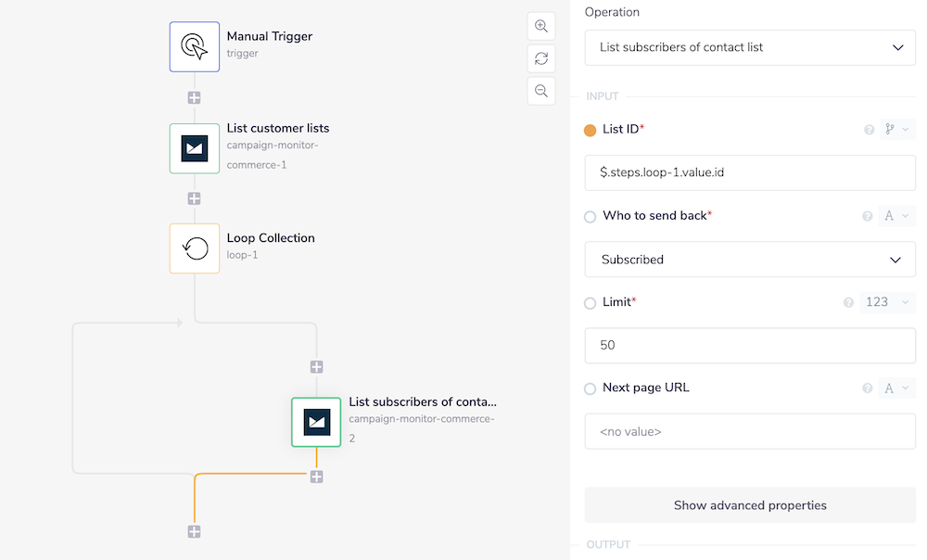Select the Manual Trigger node
Screen dimensions: 927x560
coord(194,45)
